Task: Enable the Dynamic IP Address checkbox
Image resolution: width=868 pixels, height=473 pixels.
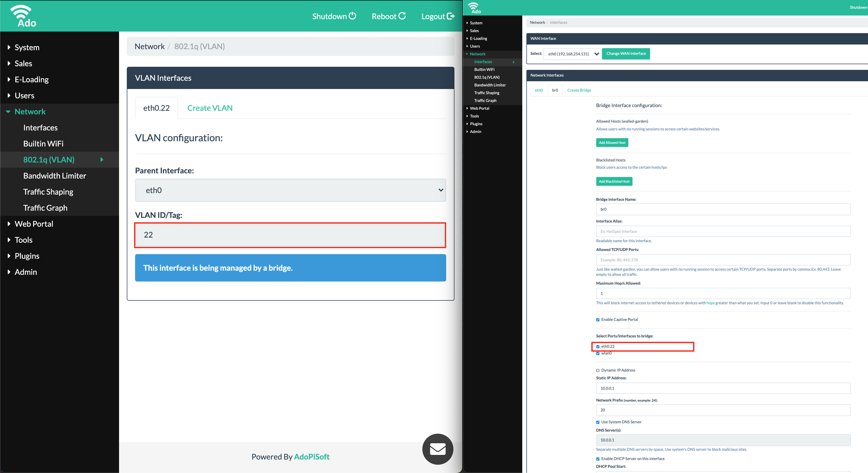Action: tap(598, 371)
